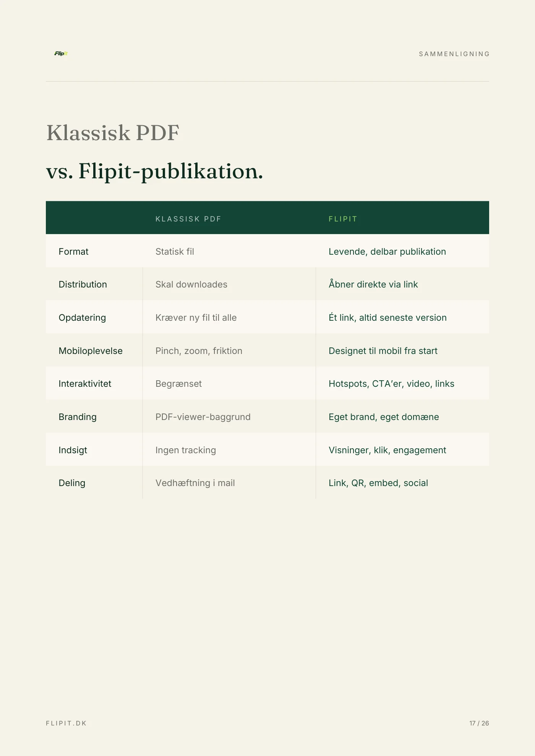
Task: Click the Interaktivitet row label
Action: click(85, 384)
